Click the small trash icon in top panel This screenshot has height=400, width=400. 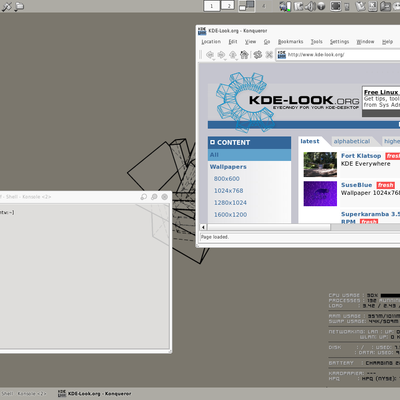pyautogui.click(x=347, y=7)
